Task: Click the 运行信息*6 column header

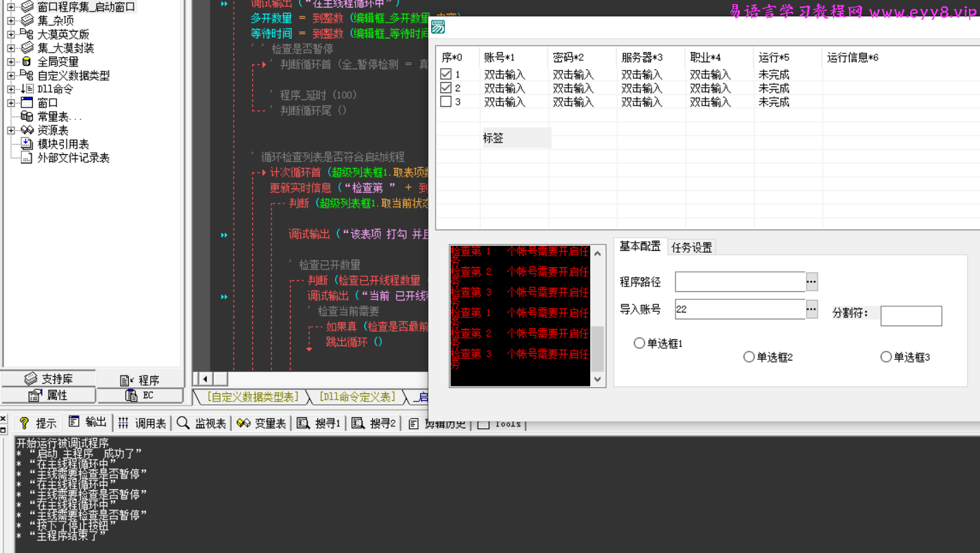Action: 901,57
